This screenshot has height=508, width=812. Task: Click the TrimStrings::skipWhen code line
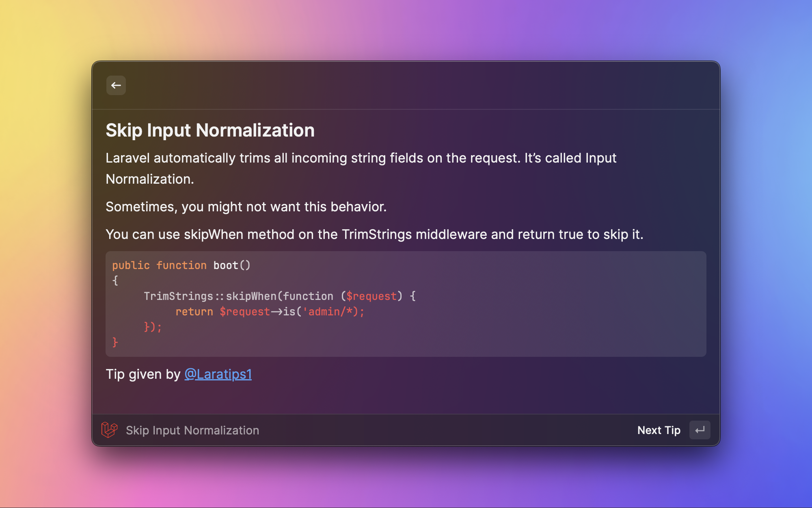click(279, 296)
